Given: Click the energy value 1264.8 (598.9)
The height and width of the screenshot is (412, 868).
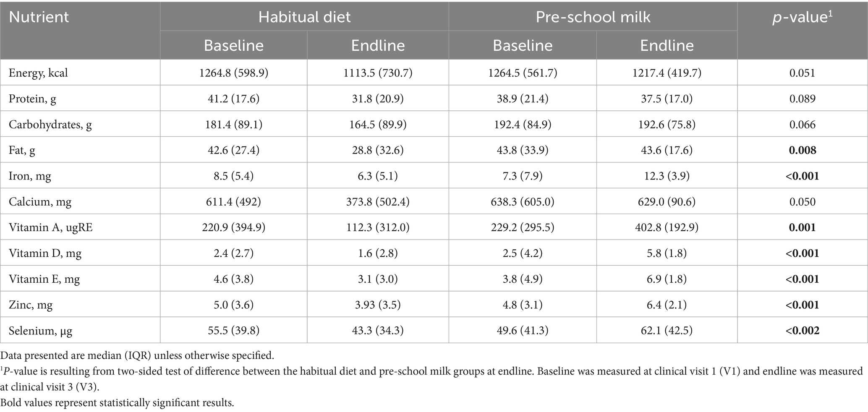Looking at the screenshot, I should click(x=233, y=73).
